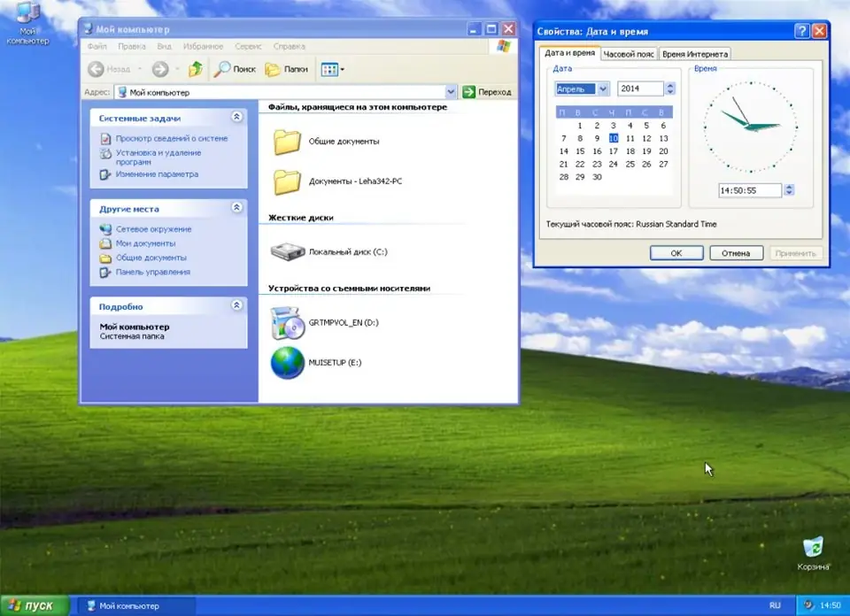Switch to the Время Интернета tab

695,54
